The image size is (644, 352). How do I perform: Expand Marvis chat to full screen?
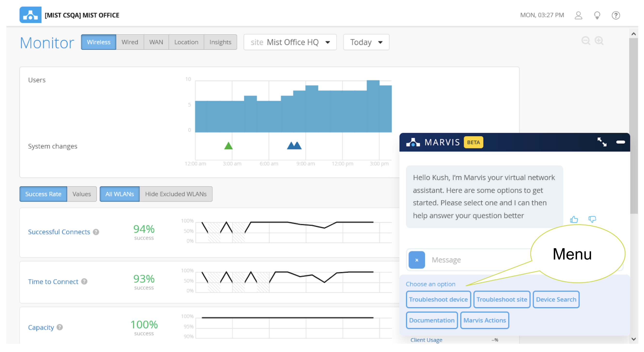602,142
